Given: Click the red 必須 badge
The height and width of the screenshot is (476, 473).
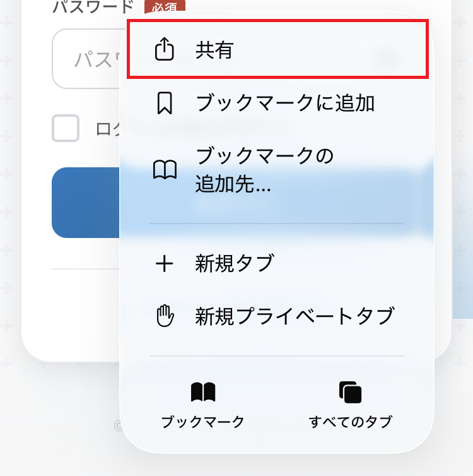Looking at the screenshot, I should coord(165,6).
